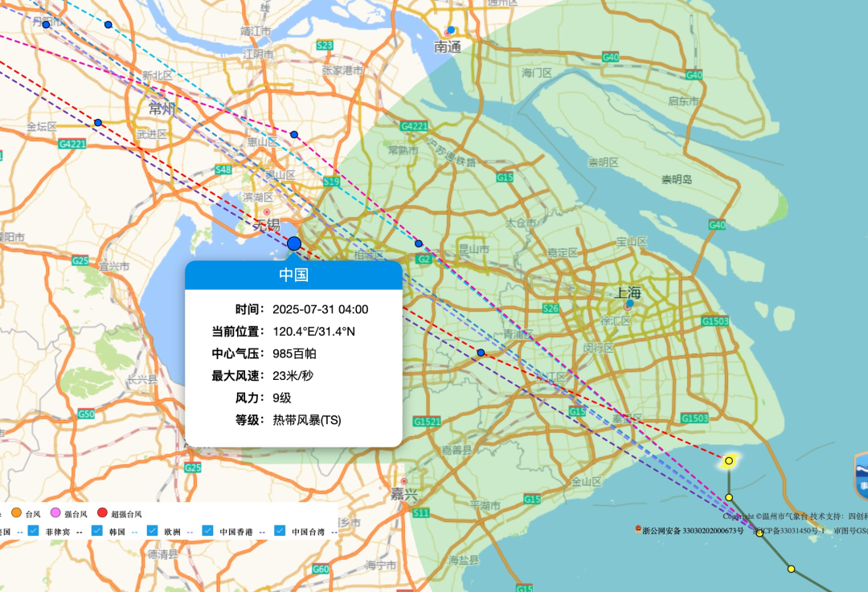The height and width of the screenshot is (592, 868).
Task: Click the Copyright ©温州市气象台 text
Action: [x=764, y=516]
